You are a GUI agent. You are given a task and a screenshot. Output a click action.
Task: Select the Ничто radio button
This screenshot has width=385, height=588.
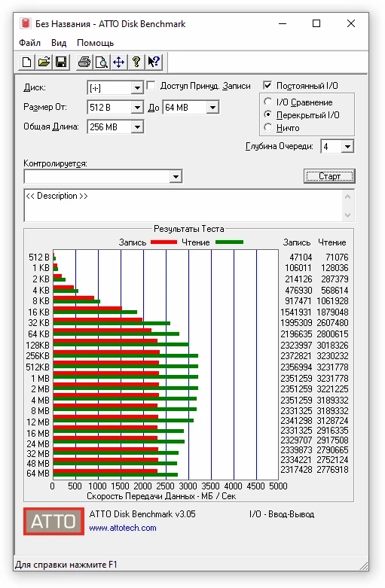[x=267, y=127]
